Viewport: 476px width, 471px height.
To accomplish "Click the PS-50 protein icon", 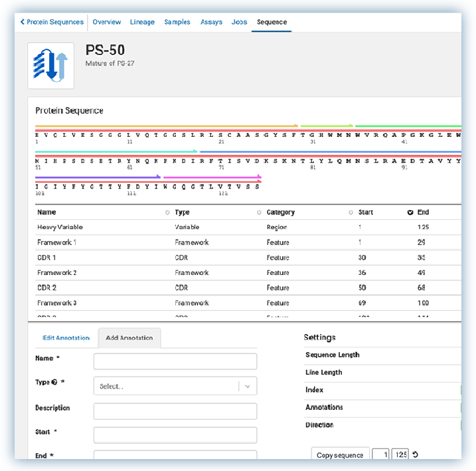I will (x=50, y=66).
